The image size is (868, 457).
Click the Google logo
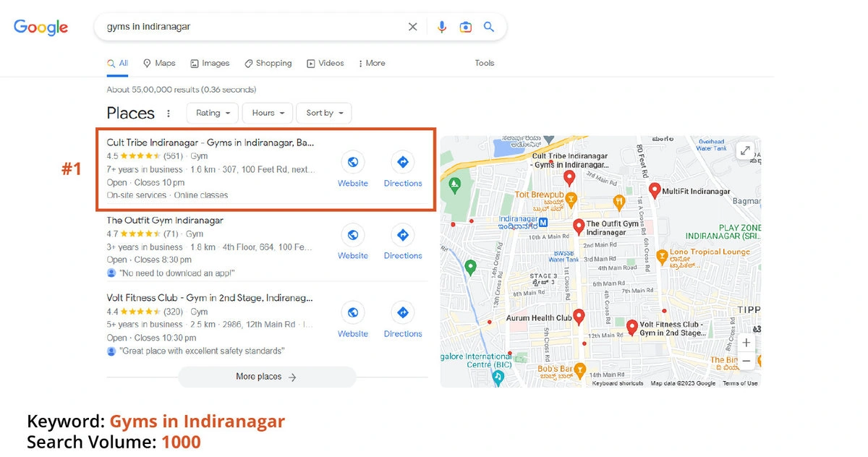(41, 27)
